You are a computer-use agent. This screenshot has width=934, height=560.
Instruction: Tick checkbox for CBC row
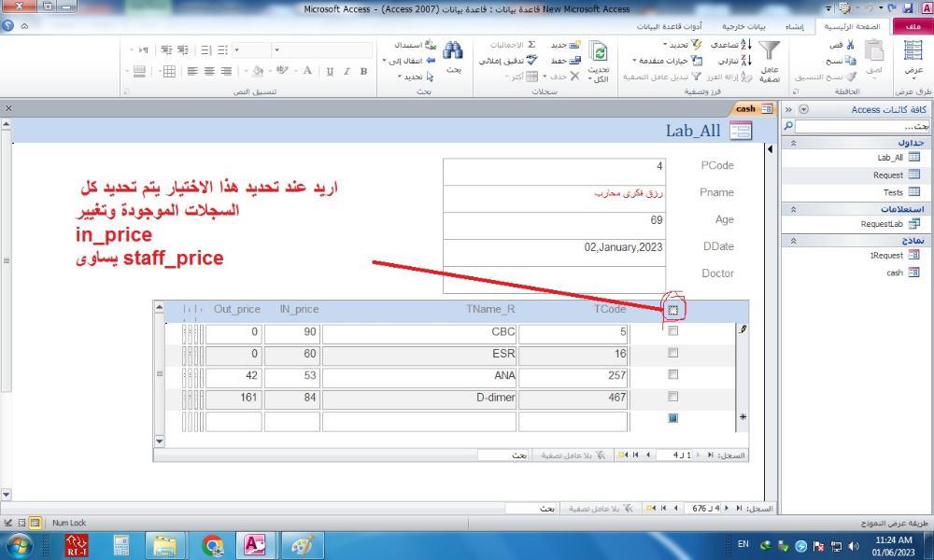tap(673, 331)
